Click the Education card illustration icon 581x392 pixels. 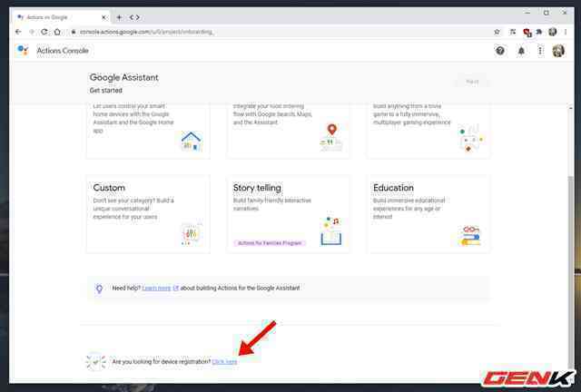coord(470,236)
